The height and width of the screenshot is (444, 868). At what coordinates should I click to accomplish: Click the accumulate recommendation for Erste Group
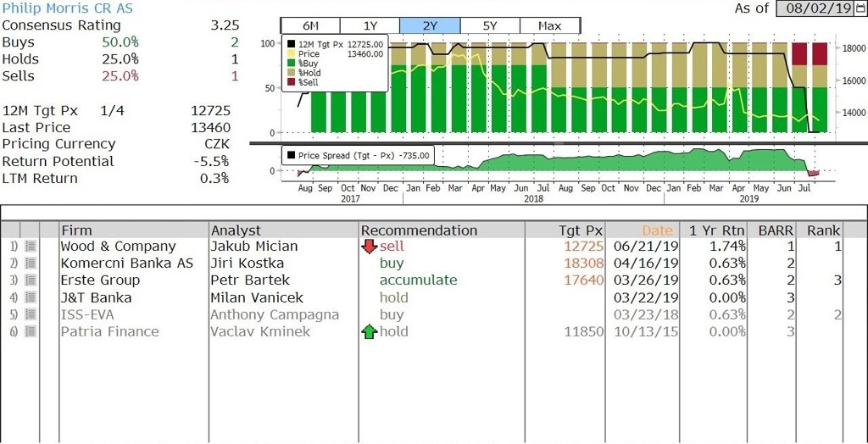point(419,280)
